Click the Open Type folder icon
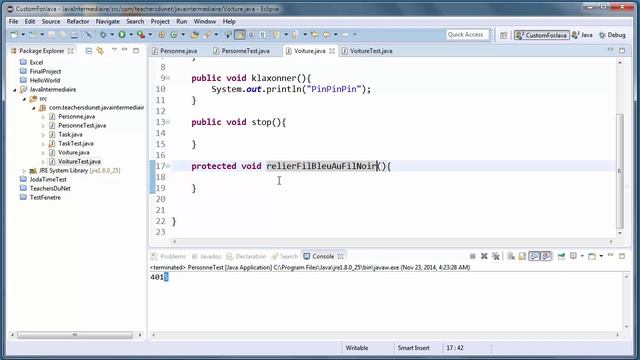Image resolution: width=640 pixels, height=360 pixels. click(x=195, y=35)
